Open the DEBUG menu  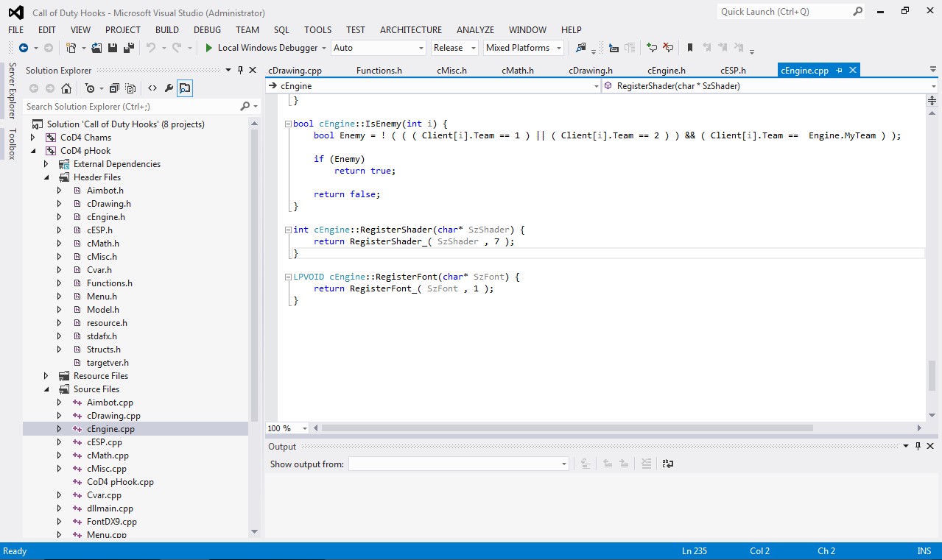(207, 30)
